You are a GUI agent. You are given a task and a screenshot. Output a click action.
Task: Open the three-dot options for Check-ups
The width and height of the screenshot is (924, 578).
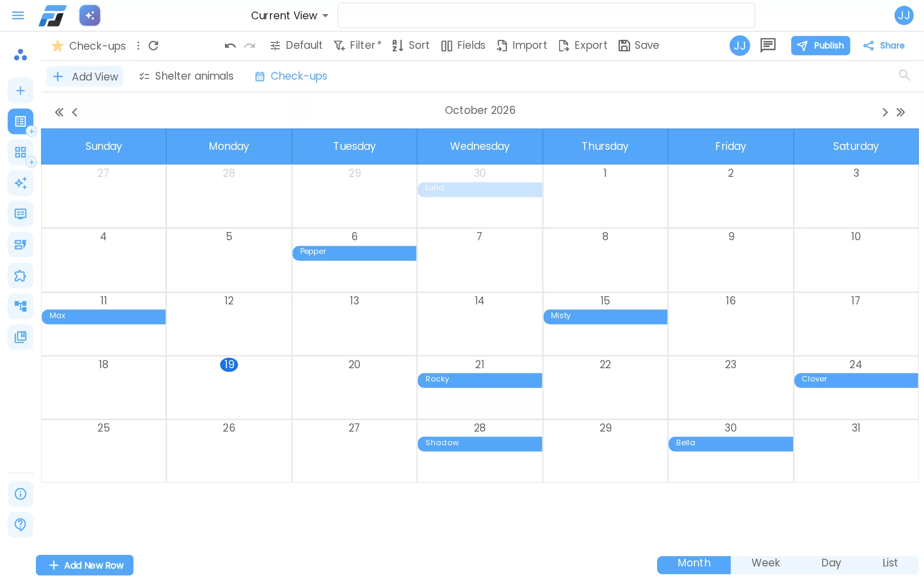coord(138,45)
